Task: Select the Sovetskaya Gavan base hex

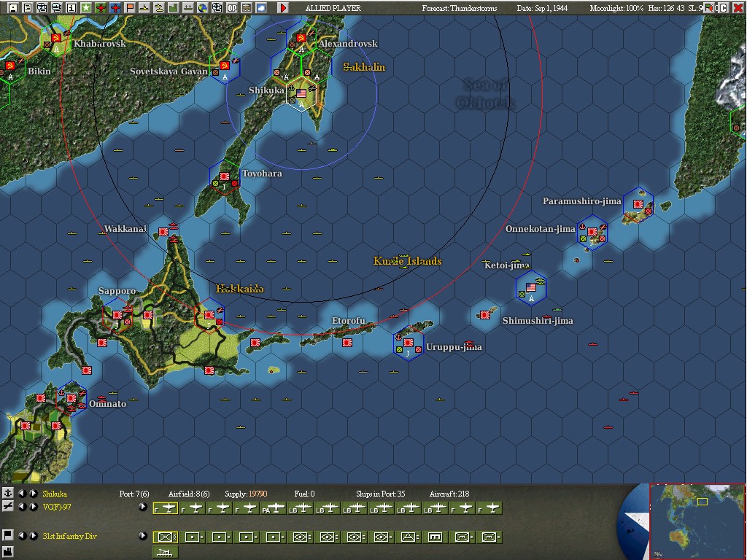Action: [225, 66]
